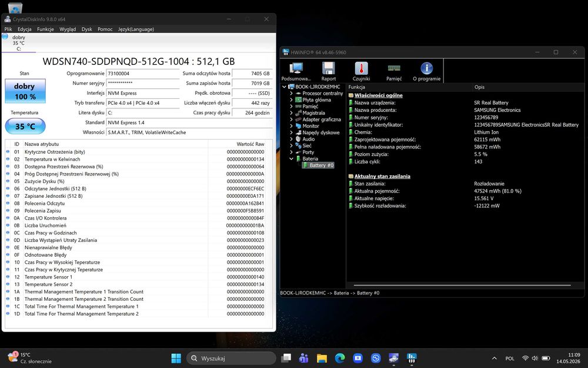Expand the Płyta główna tree node

pyautogui.click(x=291, y=100)
